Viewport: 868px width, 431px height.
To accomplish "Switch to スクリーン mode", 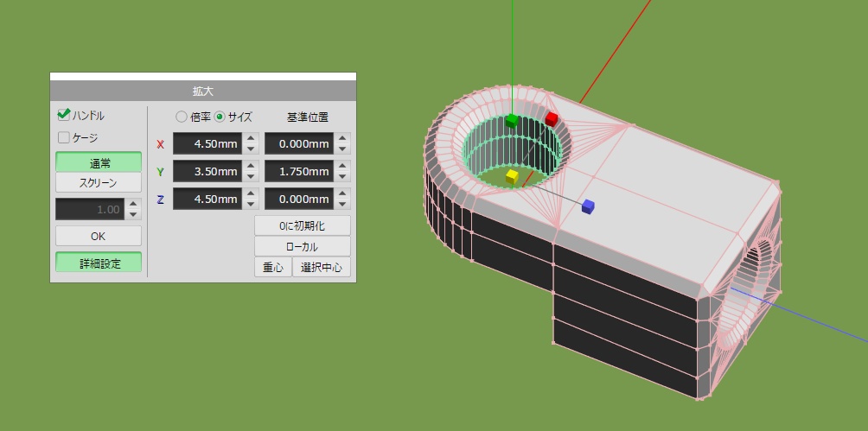I will tap(99, 182).
